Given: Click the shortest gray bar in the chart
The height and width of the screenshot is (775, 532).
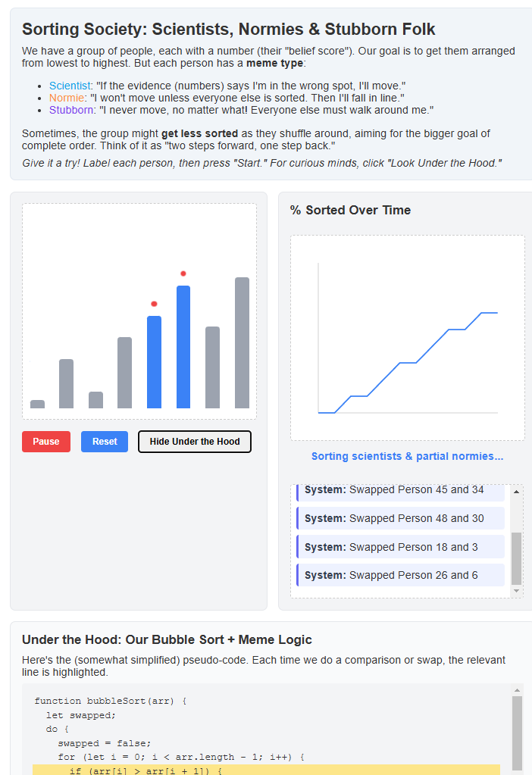Looking at the screenshot, I should coord(37,404).
